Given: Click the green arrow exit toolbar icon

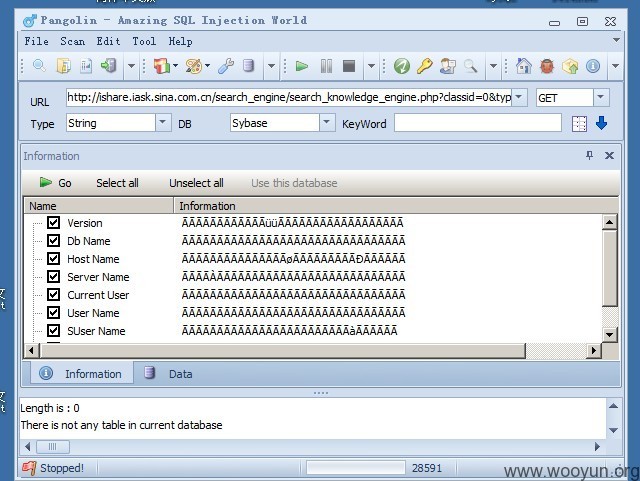Looking at the screenshot, I should tap(109, 66).
